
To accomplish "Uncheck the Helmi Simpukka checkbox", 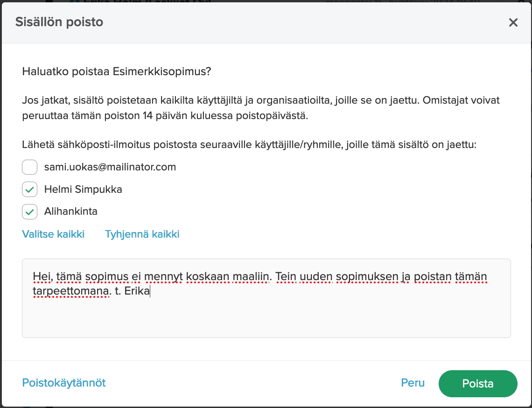I will tap(29, 190).
